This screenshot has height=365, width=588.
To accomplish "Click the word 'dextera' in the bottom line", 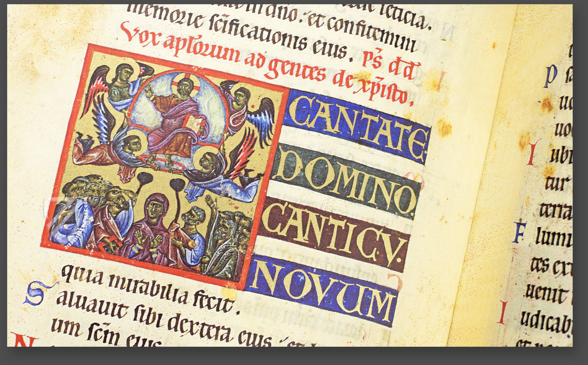I will click(x=201, y=328).
